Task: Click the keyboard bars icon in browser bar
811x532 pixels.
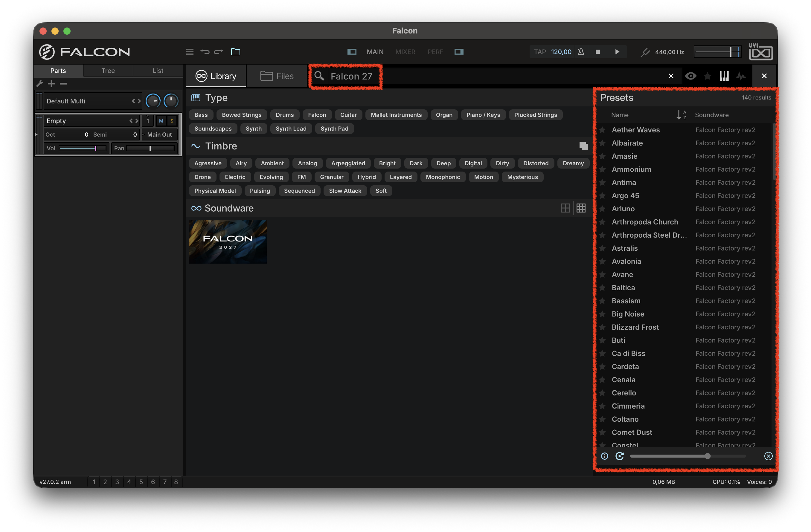Action: click(724, 76)
